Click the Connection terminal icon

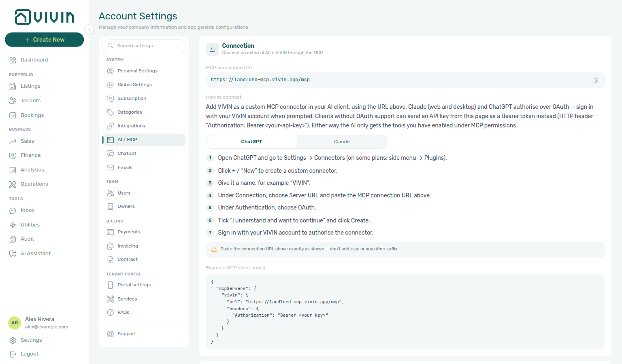coord(212,49)
